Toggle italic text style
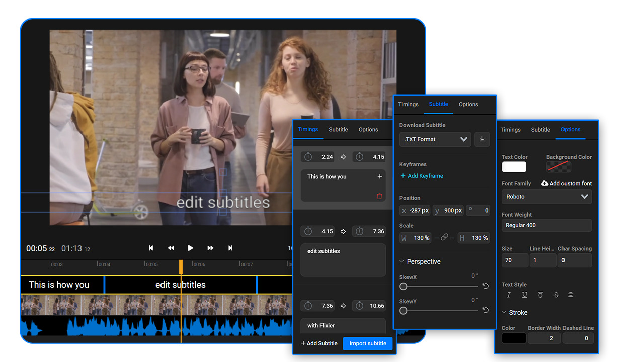Viewport: 644px width, 362px height. [509, 295]
